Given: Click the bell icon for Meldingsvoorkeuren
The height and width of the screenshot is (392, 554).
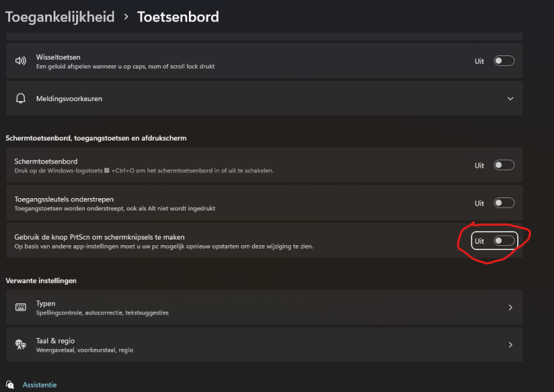Looking at the screenshot, I should [21, 99].
